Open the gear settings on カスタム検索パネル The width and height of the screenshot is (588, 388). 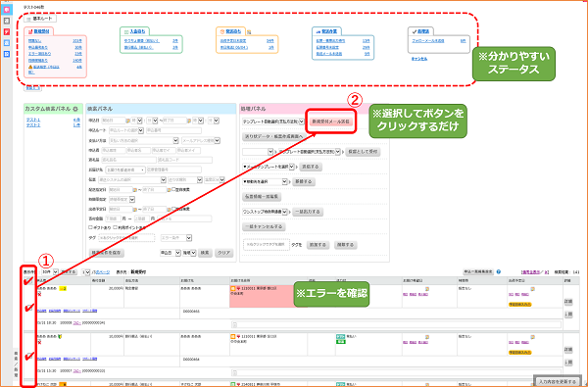click(75, 109)
